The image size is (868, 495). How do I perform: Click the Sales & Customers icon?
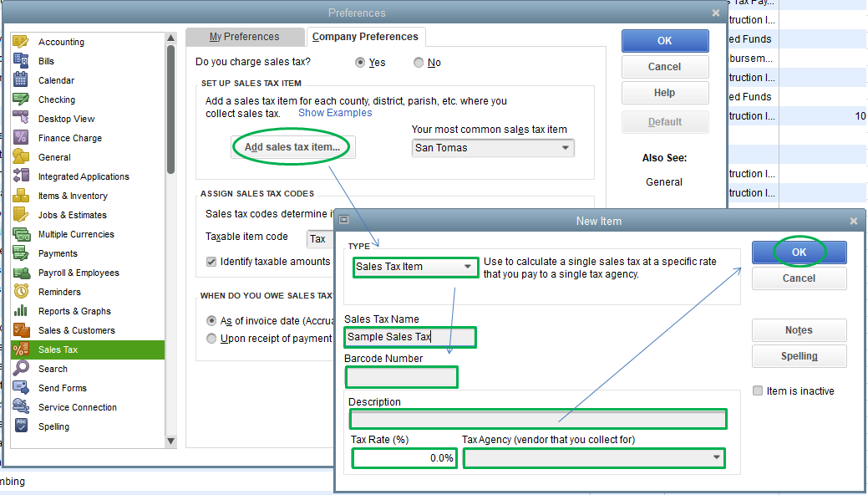(21, 329)
